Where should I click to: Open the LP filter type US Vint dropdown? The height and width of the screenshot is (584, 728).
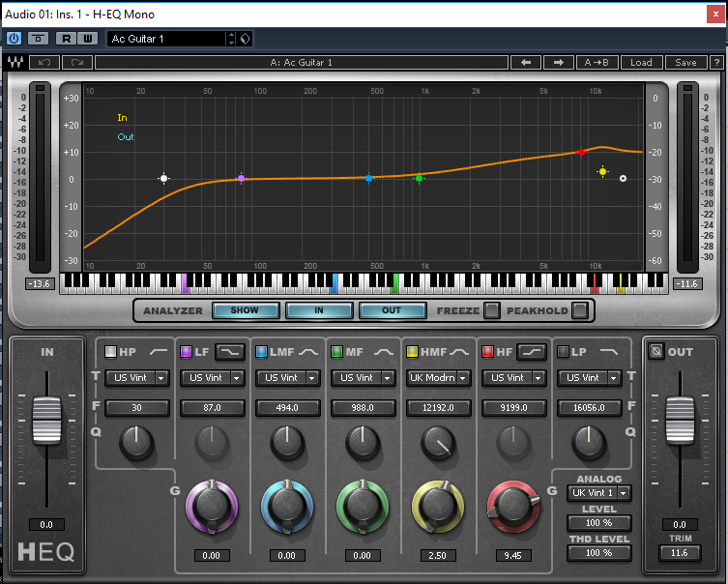[x=589, y=378]
